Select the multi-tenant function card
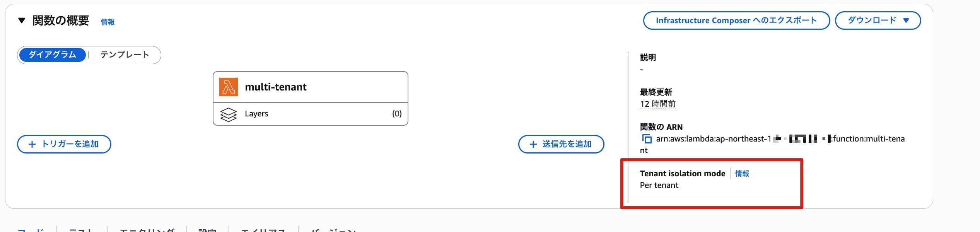This screenshot has height=232, width=980. point(310,87)
